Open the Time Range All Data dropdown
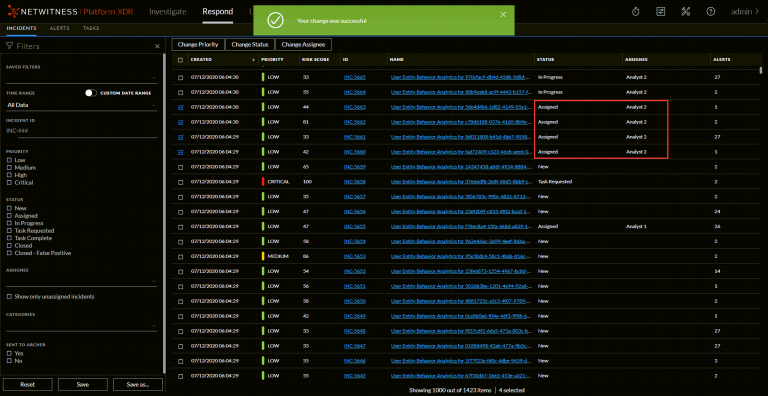Screen dimensions: 768x396 [81, 105]
